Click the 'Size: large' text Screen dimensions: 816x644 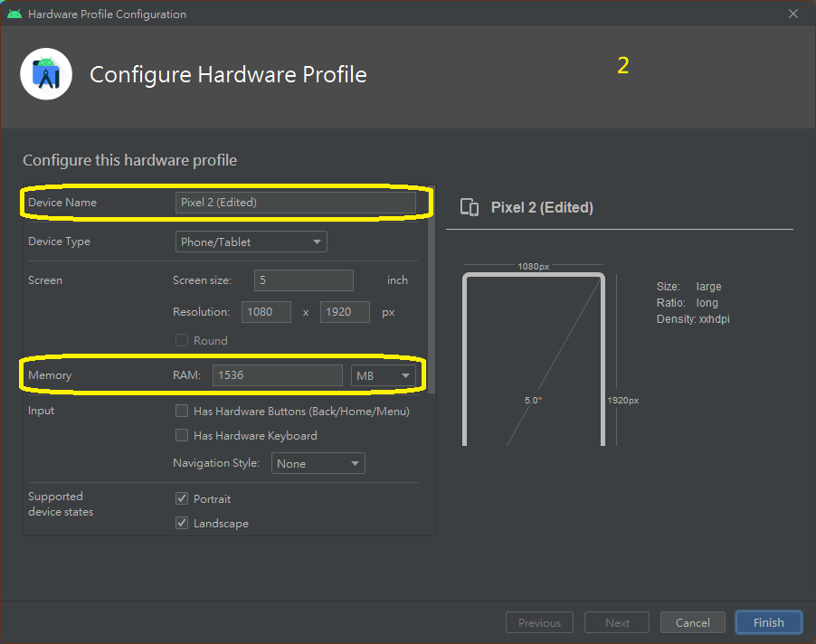click(x=689, y=287)
